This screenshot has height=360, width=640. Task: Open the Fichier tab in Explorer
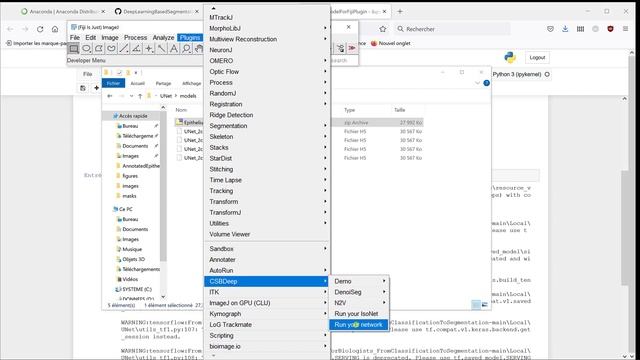(x=113, y=83)
